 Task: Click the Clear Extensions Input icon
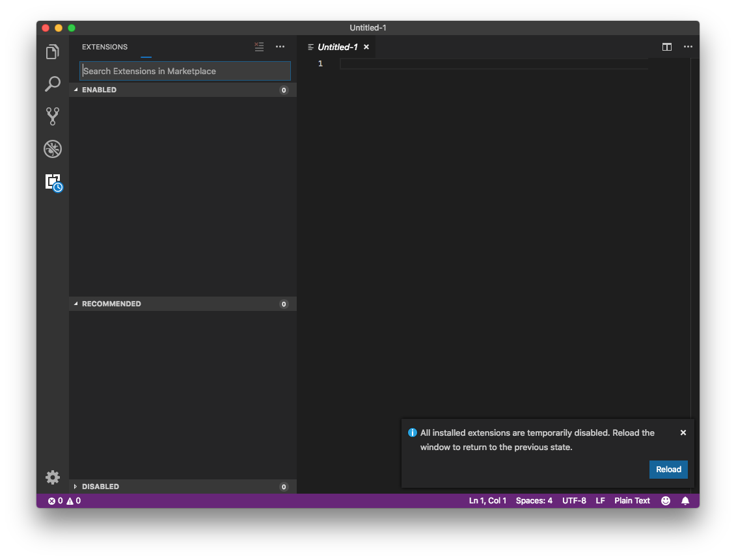[x=259, y=46]
